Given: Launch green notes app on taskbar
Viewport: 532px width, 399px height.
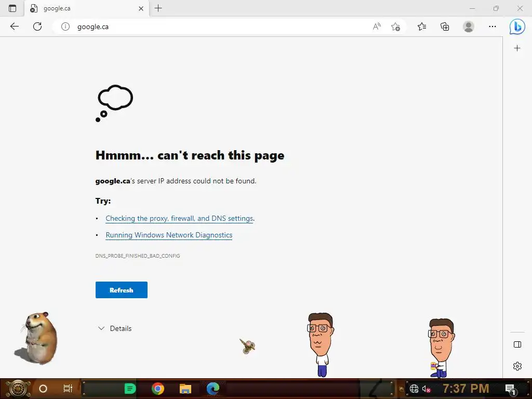Looking at the screenshot, I should (130, 389).
